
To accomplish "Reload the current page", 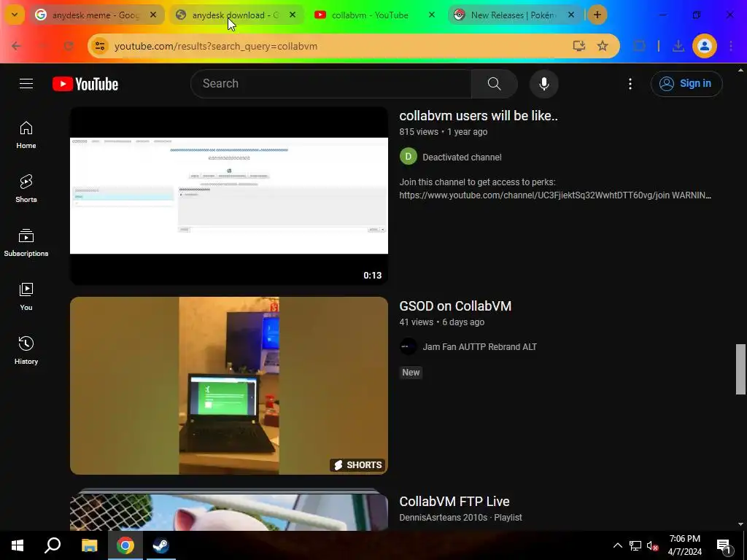I will 69,46.
